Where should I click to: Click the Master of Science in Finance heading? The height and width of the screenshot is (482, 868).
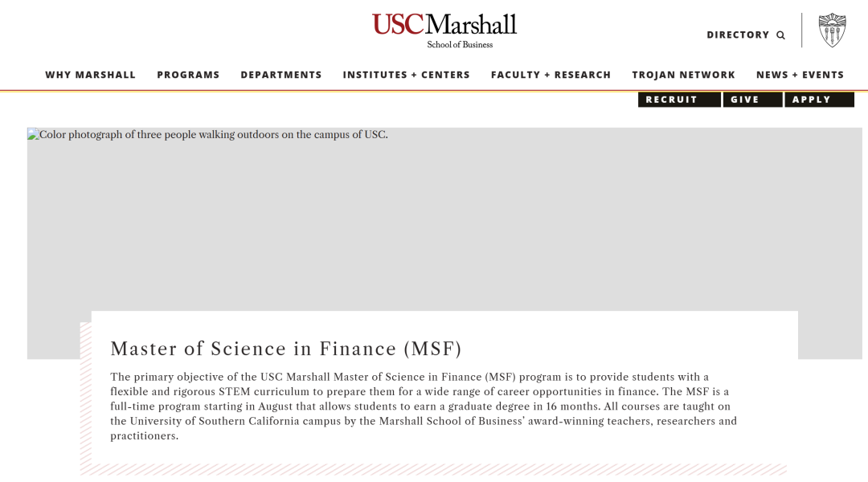point(286,349)
